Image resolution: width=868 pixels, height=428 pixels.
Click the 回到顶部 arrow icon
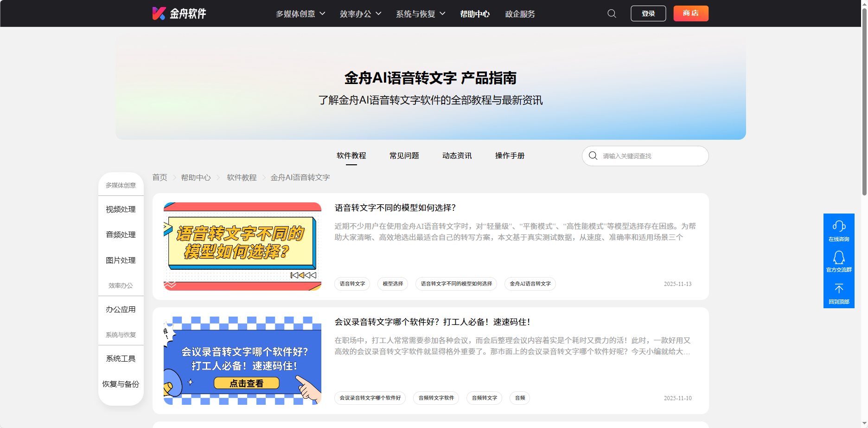[x=838, y=289]
